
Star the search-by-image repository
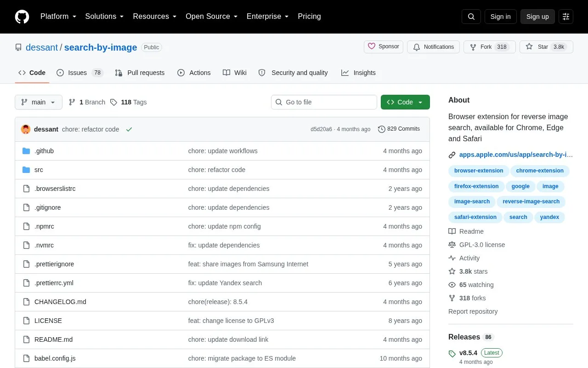(x=546, y=47)
